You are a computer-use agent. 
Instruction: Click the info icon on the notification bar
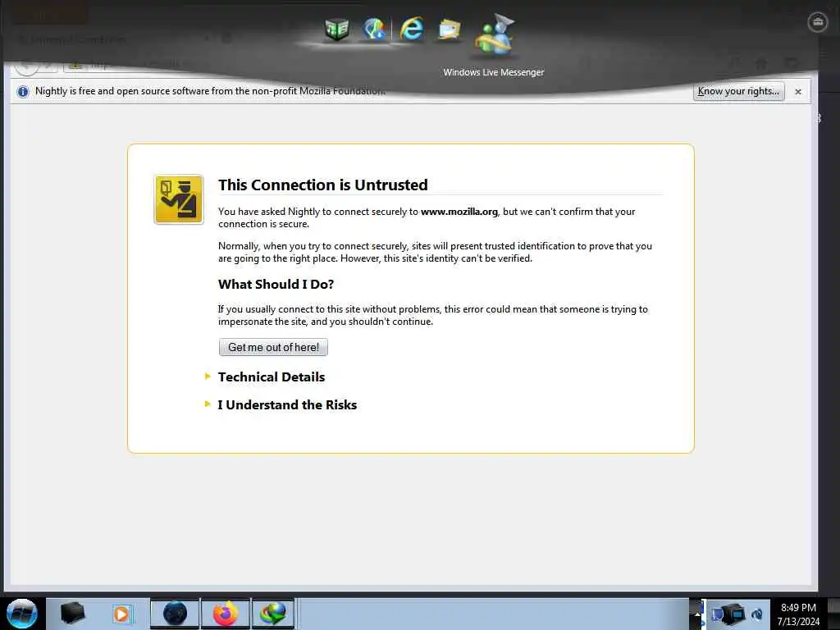pos(22,92)
